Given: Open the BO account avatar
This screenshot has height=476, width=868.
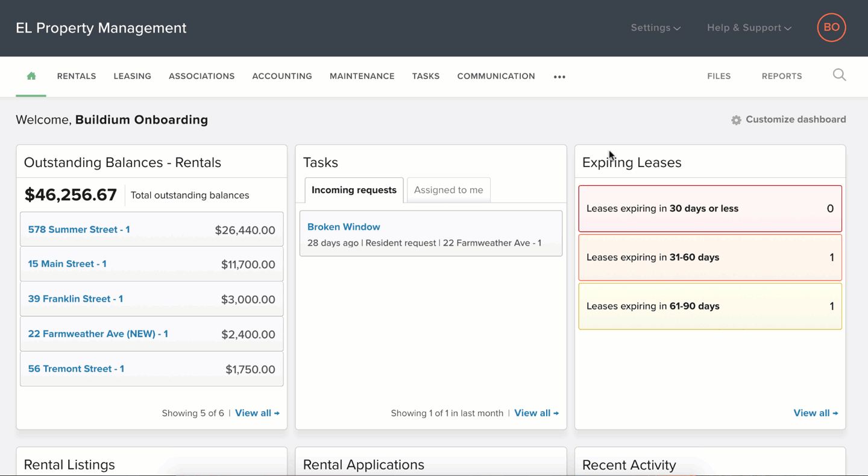Looking at the screenshot, I should tap(831, 27).
